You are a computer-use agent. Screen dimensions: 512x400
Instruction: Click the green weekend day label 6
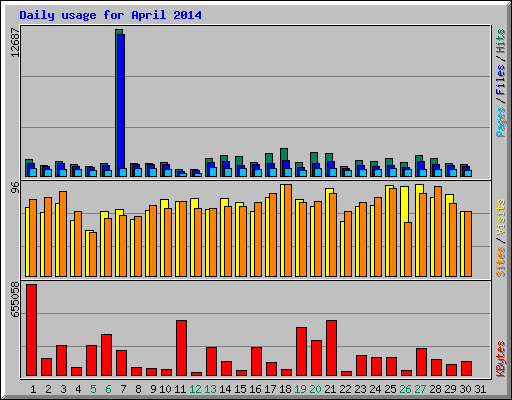(x=108, y=389)
